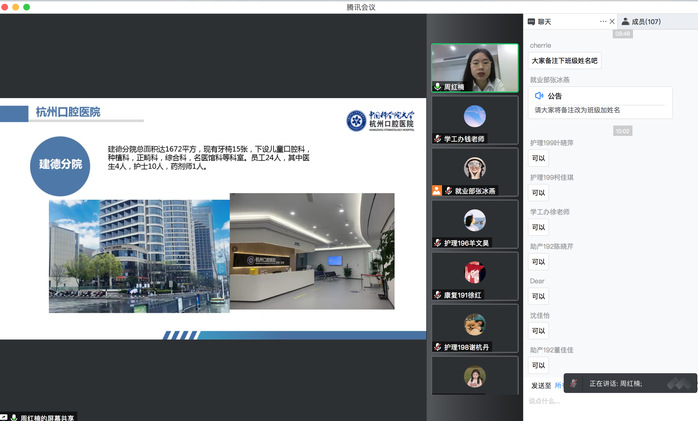
Task: Click the building exterior photo on the slide
Action: click(139, 256)
